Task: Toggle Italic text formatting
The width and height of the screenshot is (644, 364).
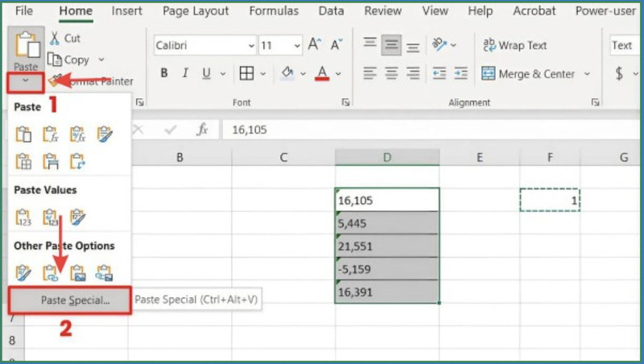Action: pyautogui.click(x=187, y=74)
